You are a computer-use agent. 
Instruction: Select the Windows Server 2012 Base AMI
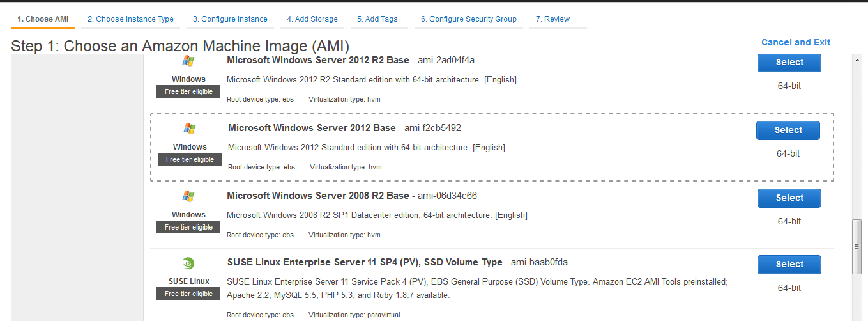(x=788, y=130)
